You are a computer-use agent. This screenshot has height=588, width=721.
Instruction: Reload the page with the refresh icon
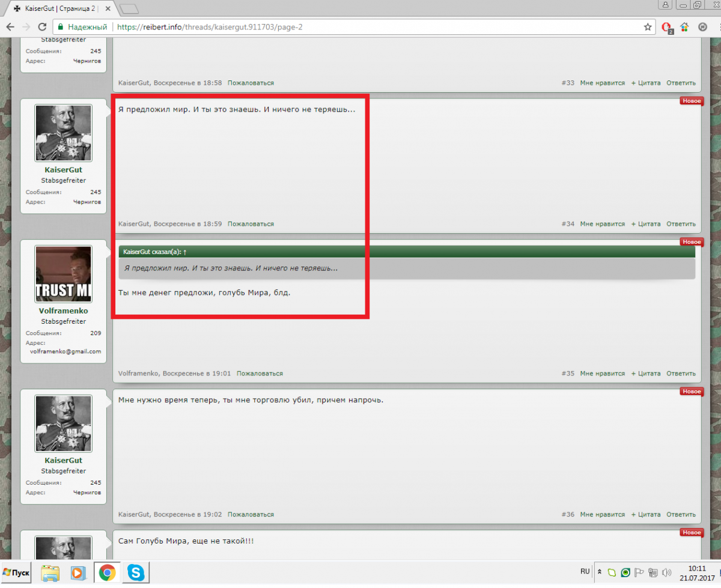tap(42, 26)
